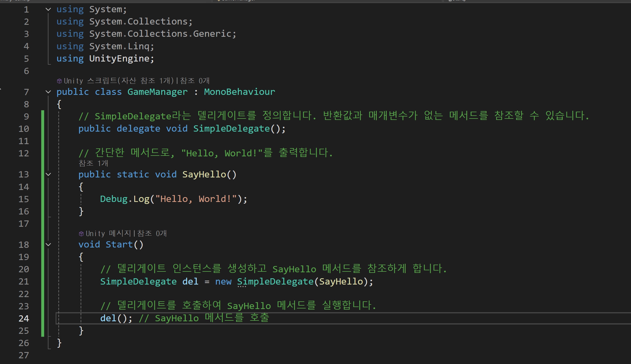Click SimpleDelegate in the delegate declaration line
Viewport: 631px width, 364px height.
pyautogui.click(x=231, y=129)
